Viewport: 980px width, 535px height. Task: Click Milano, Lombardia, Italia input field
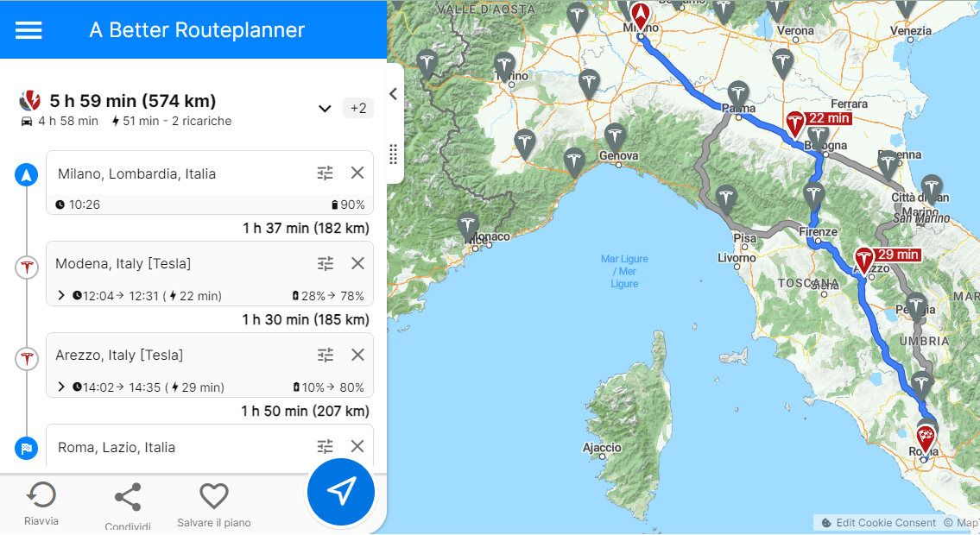(x=181, y=173)
